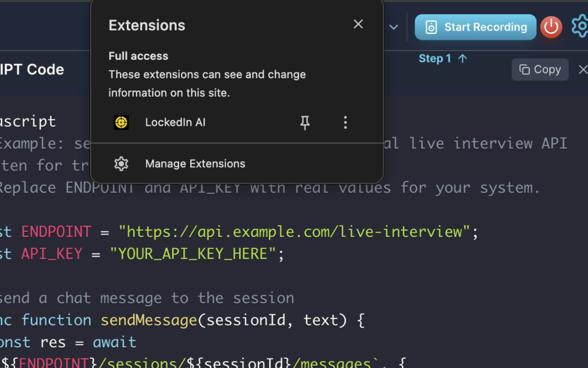Close the code panel with the X
The width and height of the screenshot is (588, 368).
click(x=583, y=69)
